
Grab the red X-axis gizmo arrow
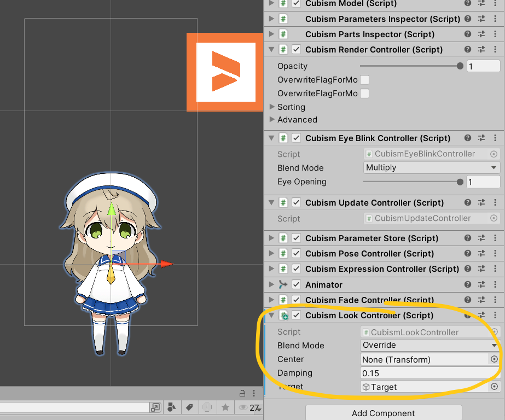[167, 264]
